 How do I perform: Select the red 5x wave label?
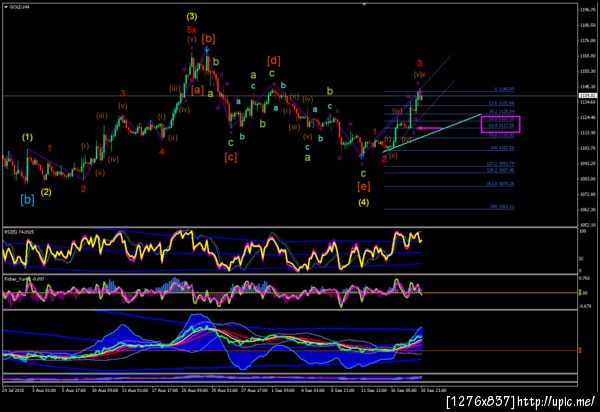coord(192,29)
